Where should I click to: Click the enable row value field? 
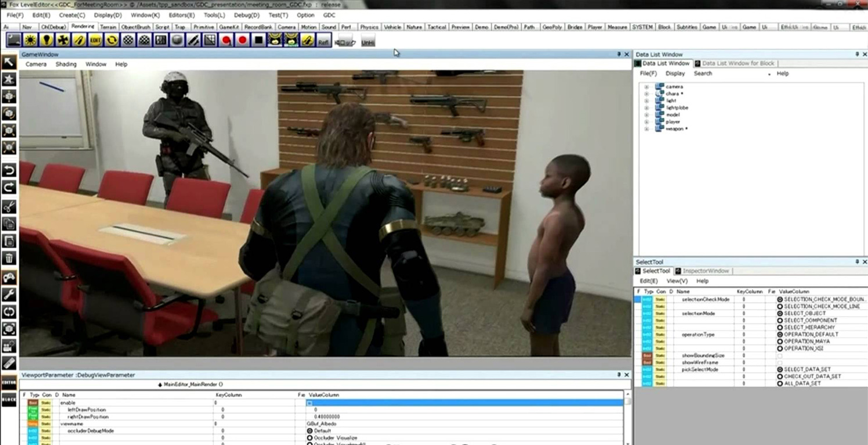click(464, 403)
